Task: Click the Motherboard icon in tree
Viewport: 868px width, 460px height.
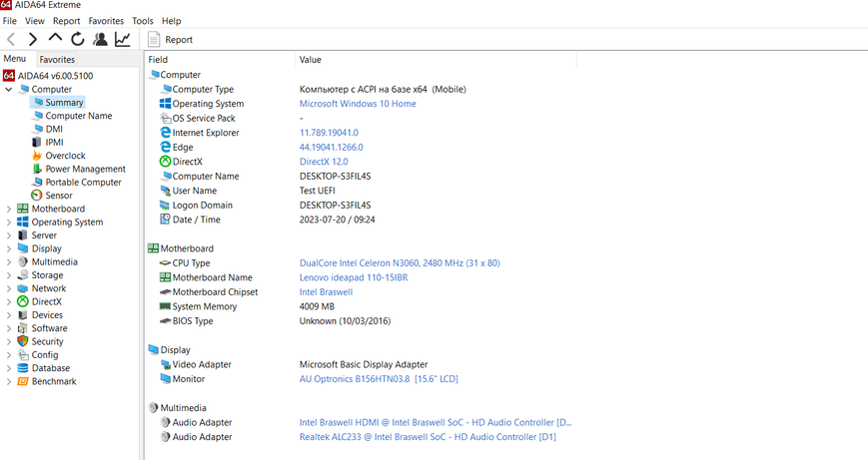Action: pos(23,209)
